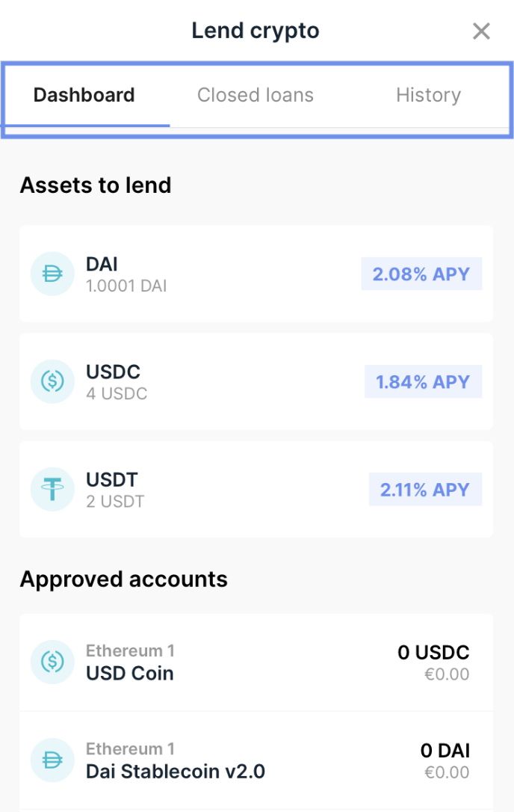Screen dimensions: 514x812
Task: Click the DAI coin icon in Assets to lend
Action: [x=52, y=274]
